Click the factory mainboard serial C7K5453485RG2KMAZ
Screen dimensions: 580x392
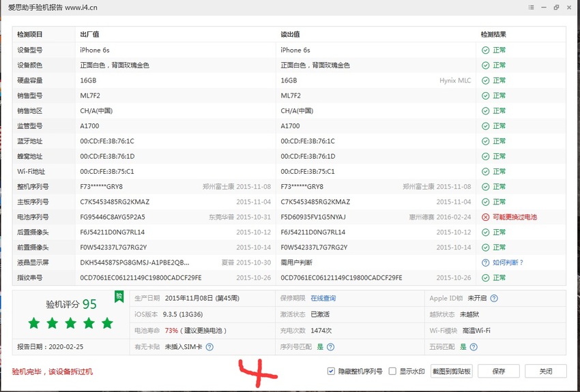pyautogui.click(x=115, y=202)
